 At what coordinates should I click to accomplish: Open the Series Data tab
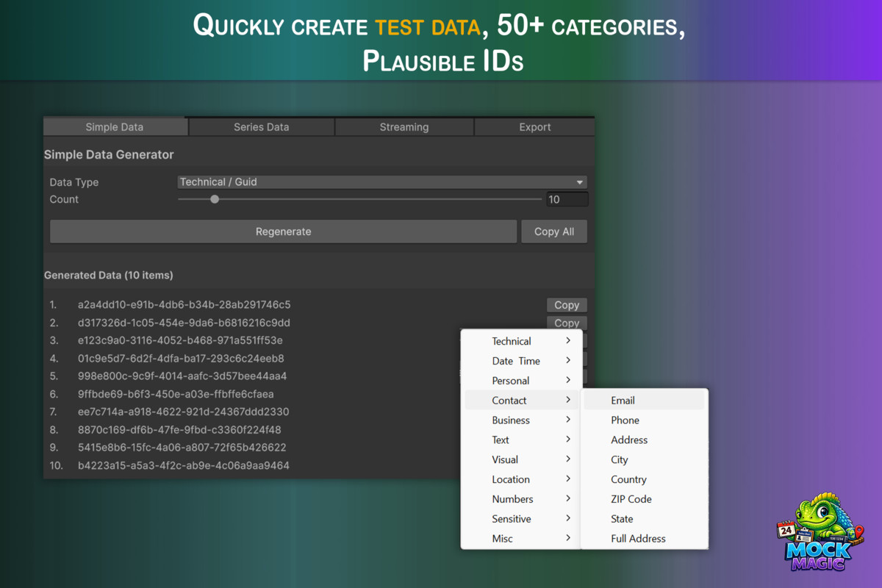261,127
